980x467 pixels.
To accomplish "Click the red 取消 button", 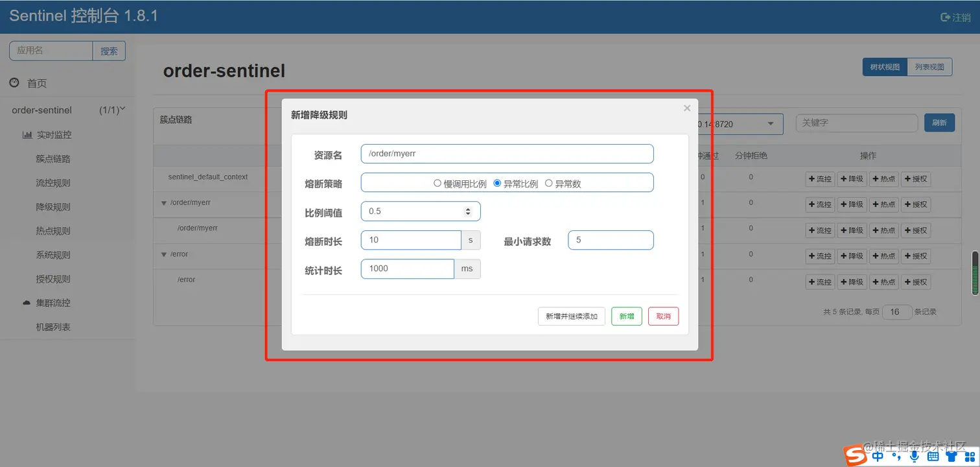I will coord(663,317).
